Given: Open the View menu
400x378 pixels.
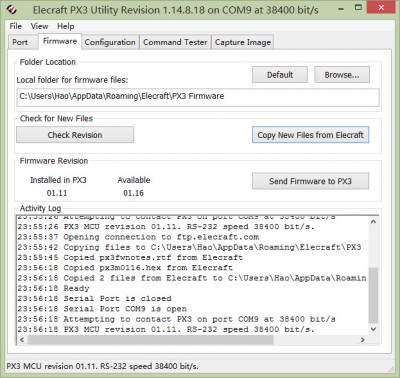Looking at the screenshot, I should pos(39,26).
